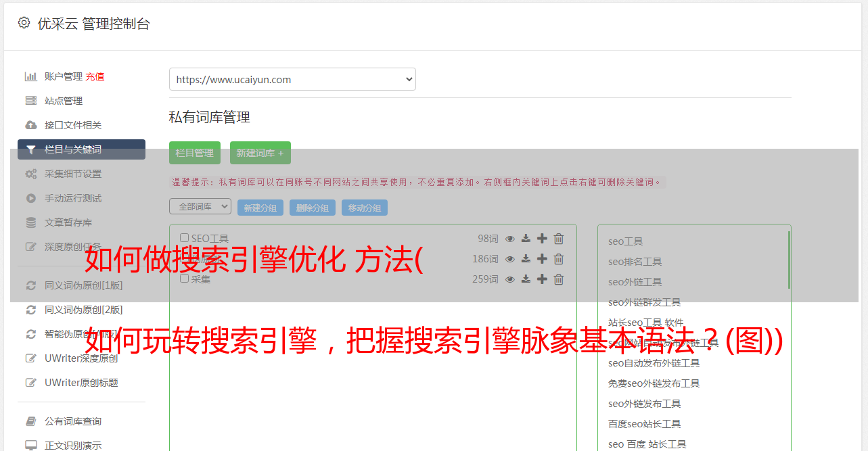Click the 栏目管理 button
The height and width of the screenshot is (451, 868).
(x=195, y=153)
